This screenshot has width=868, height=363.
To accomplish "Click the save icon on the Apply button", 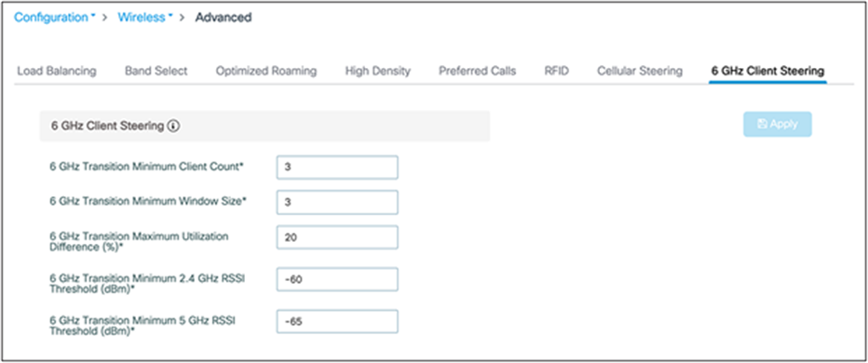I will (762, 124).
